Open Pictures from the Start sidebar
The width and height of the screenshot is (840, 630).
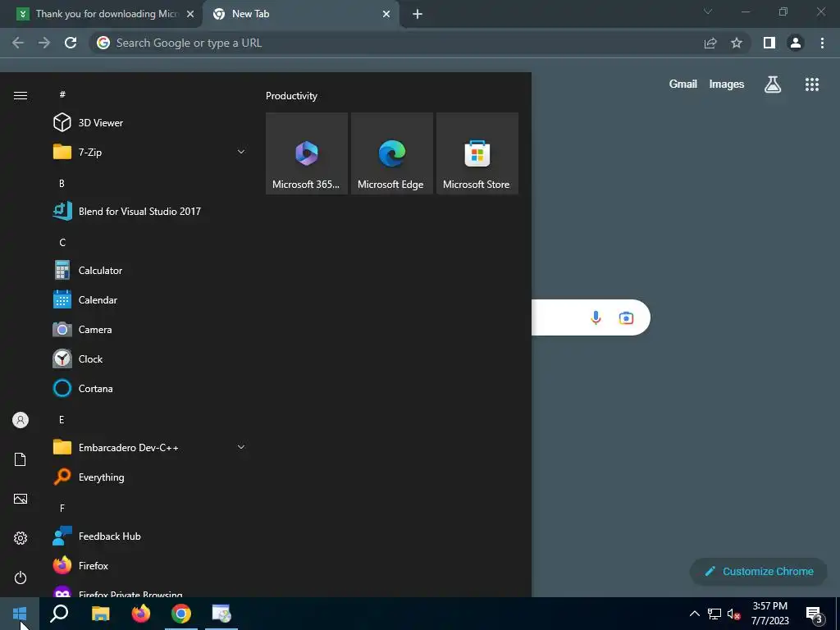coord(21,499)
